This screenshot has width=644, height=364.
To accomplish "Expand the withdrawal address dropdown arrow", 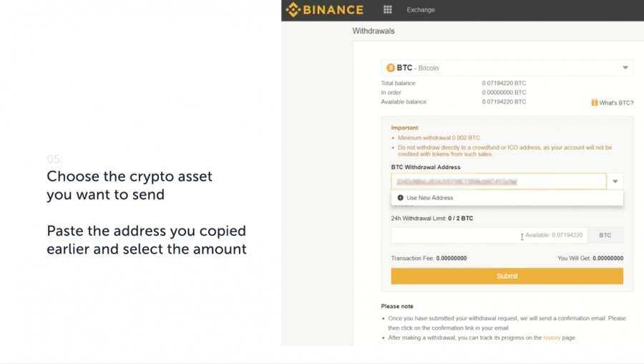I will (615, 181).
